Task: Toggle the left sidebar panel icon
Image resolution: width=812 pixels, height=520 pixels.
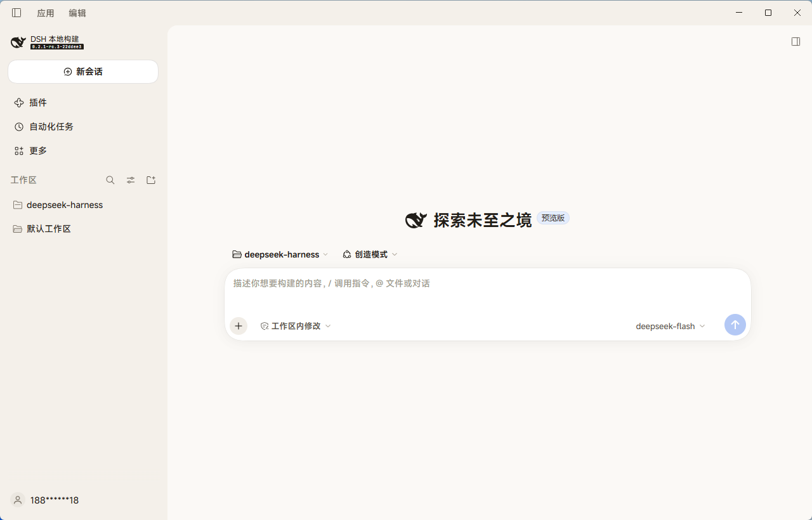Action: pos(16,13)
